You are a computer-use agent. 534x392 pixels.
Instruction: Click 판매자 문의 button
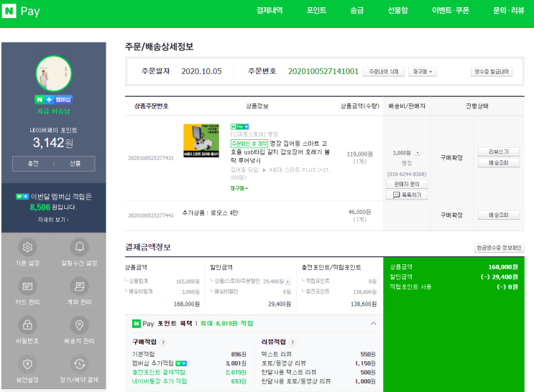407,184
